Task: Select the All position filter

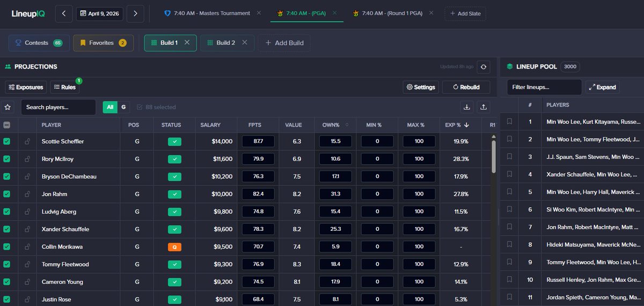Action: coord(110,107)
